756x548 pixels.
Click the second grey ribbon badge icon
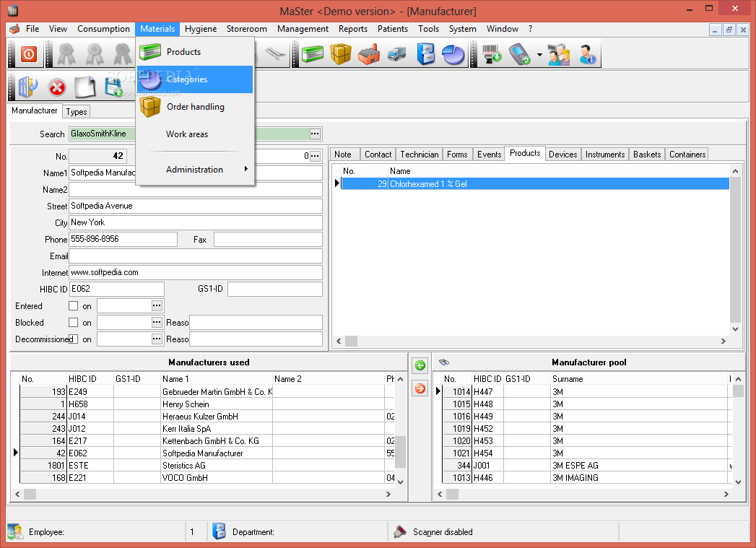coord(95,54)
